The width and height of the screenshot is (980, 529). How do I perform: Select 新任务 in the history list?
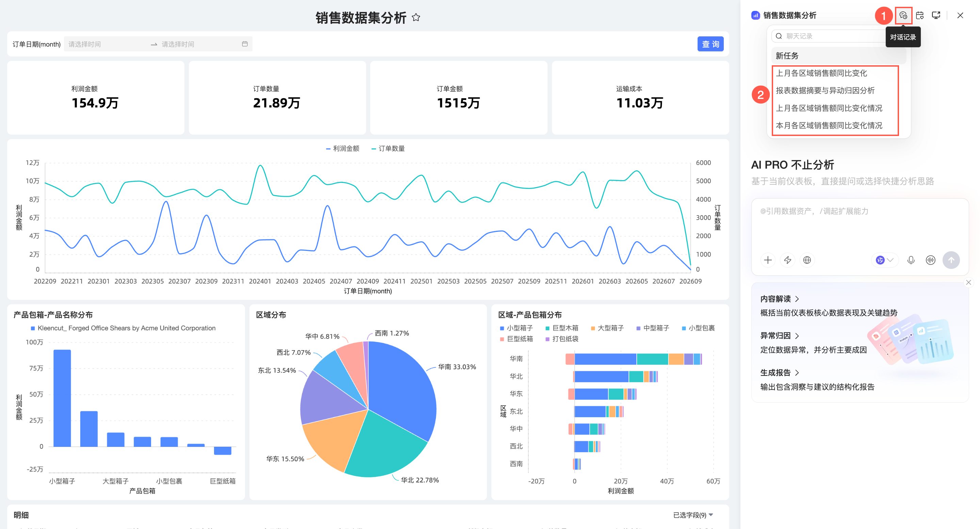click(x=838, y=56)
